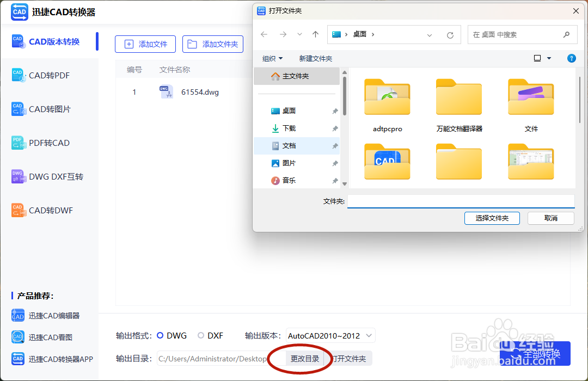This screenshot has width=588, height=381.
Task: Open 迅捷CAD转换器APP recommended product link
Action: click(x=61, y=359)
